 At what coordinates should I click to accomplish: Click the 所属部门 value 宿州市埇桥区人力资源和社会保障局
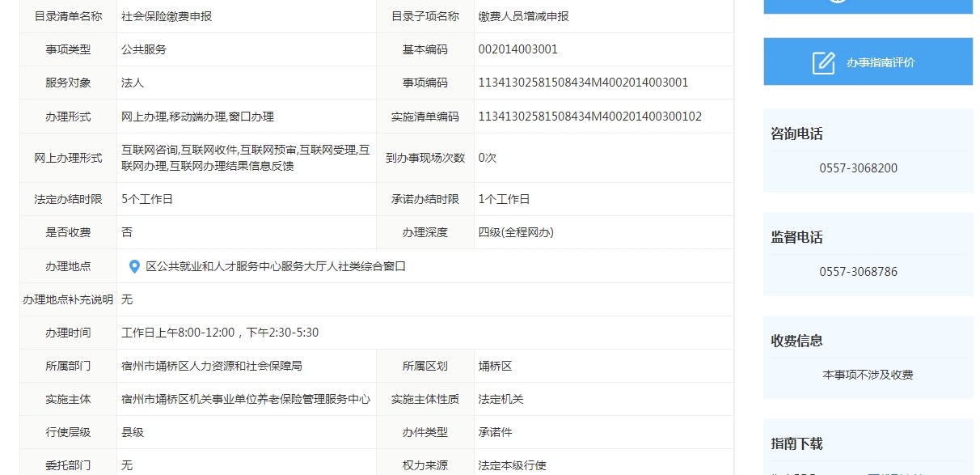pyautogui.click(x=212, y=366)
